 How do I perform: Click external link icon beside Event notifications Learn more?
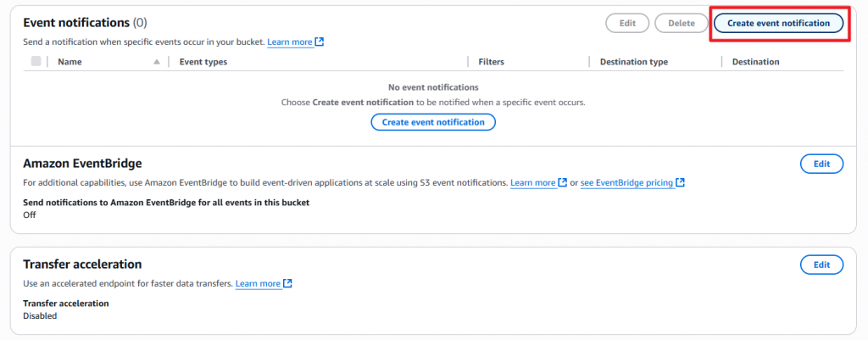(x=320, y=42)
